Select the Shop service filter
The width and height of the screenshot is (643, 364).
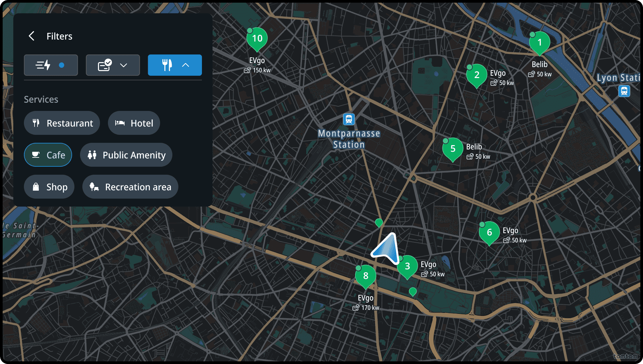49,187
